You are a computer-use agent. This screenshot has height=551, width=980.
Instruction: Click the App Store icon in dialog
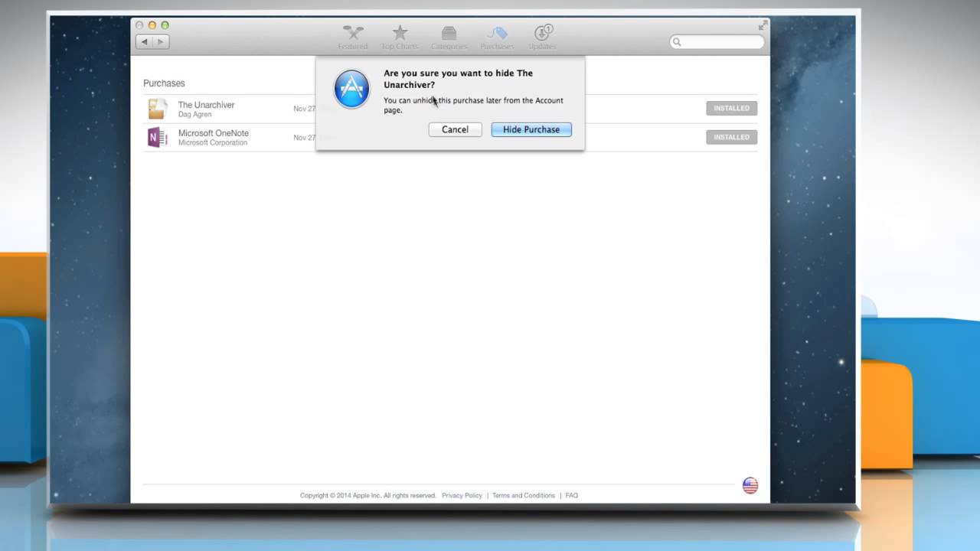(x=351, y=89)
